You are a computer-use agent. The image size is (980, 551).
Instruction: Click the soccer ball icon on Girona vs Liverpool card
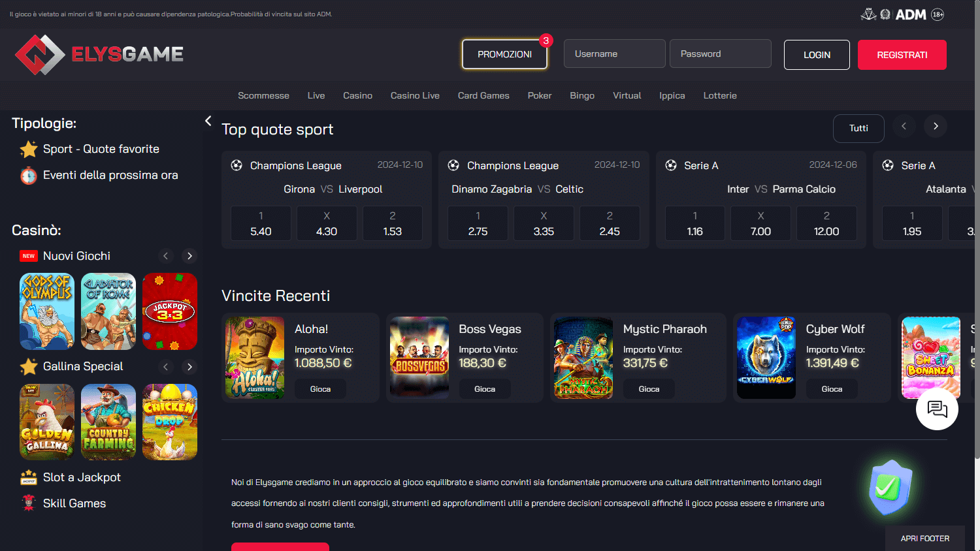(x=237, y=165)
